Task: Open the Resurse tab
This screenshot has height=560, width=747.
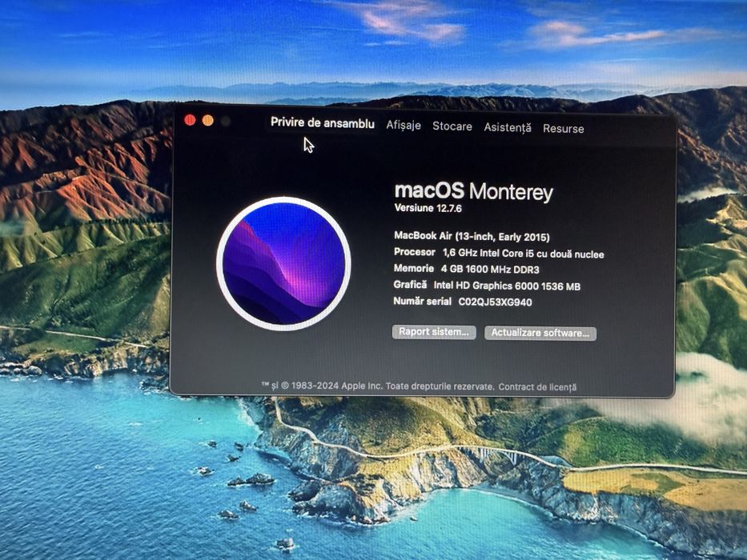Action: click(563, 129)
